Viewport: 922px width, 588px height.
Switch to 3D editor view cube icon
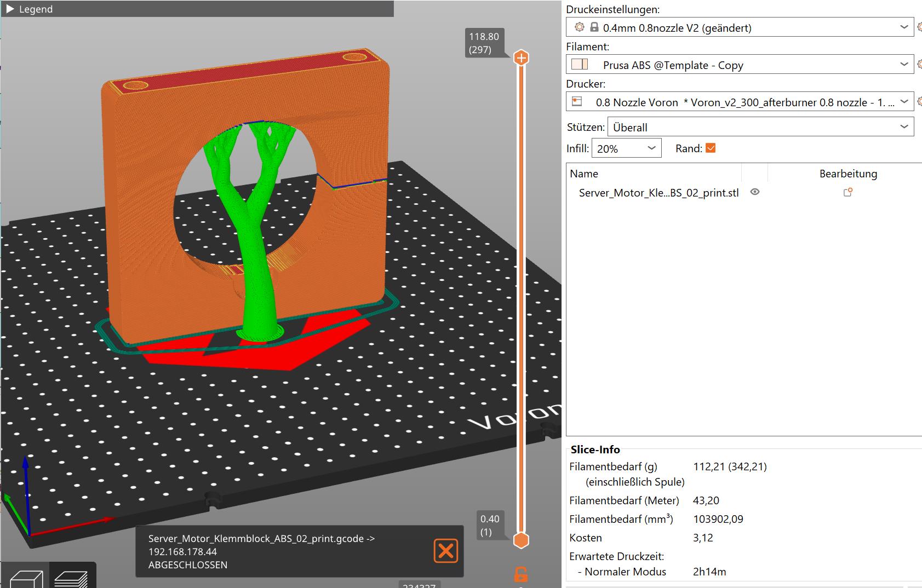click(26, 578)
